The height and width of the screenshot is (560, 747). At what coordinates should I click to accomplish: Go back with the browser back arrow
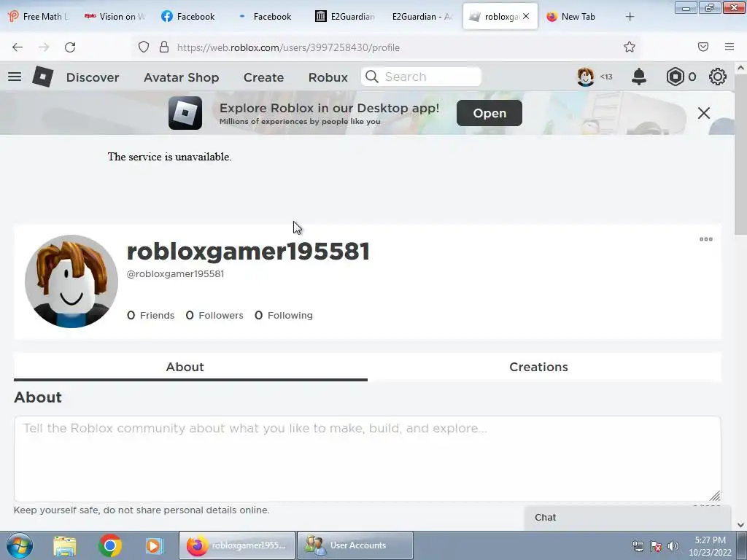(18, 47)
